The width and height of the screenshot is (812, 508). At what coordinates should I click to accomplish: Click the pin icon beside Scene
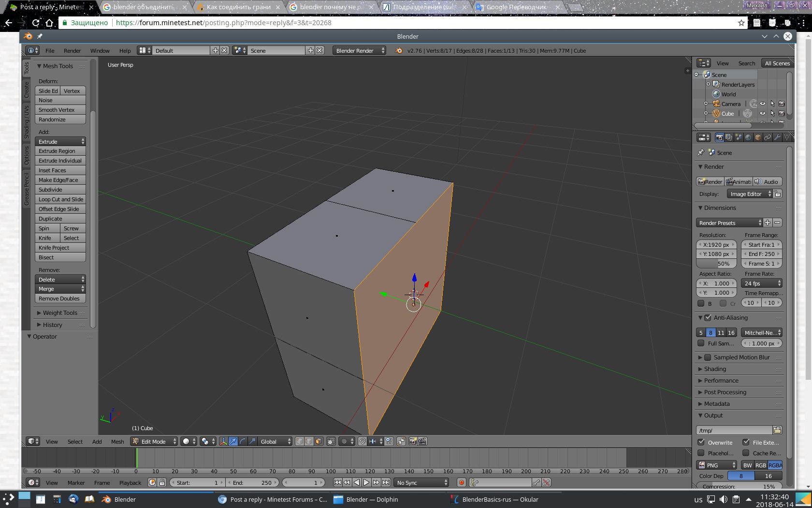701,152
